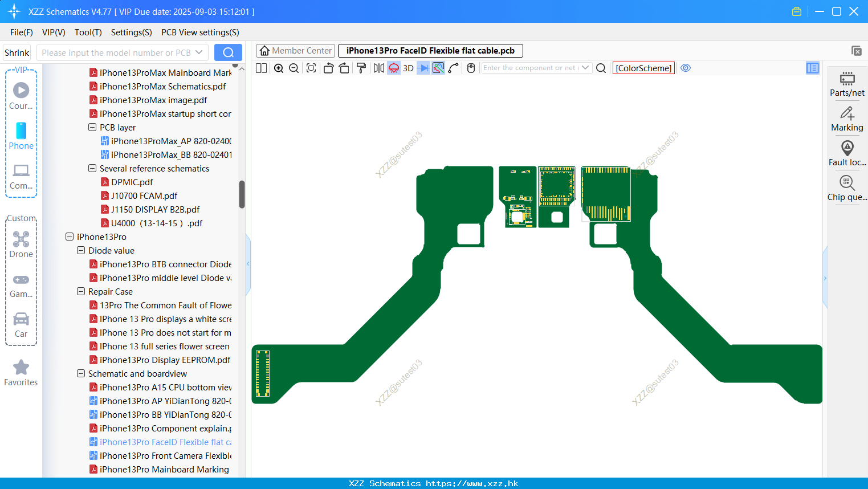Click the detach window icon
The height and width of the screenshot is (489, 868).
[857, 51]
